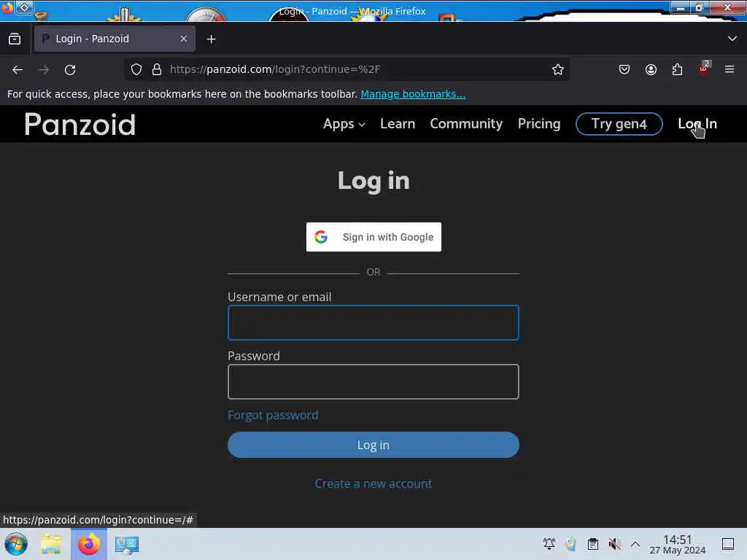Image resolution: width=747 pixels, height=560 pixels.
Task: Expand hidden tray icons arrow
Action: 635,544
